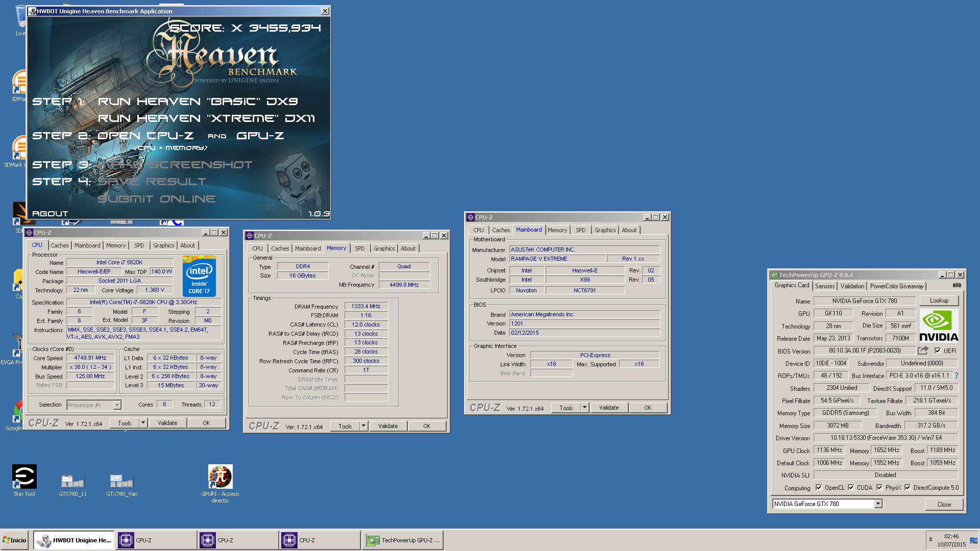Switch to the second CPU-Z taskbar button
Image resolution: width=980 pixels, height=551 pixels.
click(x=238, y=540)
